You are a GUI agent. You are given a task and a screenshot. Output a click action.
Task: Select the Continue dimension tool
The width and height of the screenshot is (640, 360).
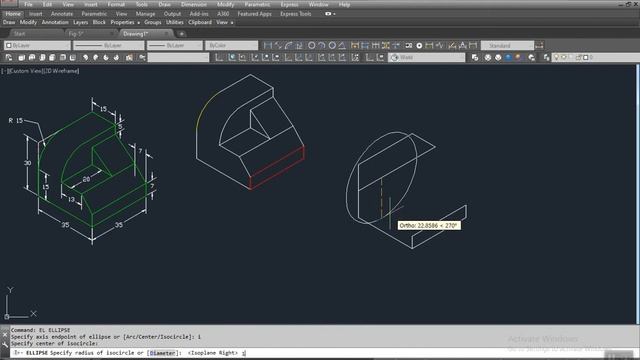point(376,45)
